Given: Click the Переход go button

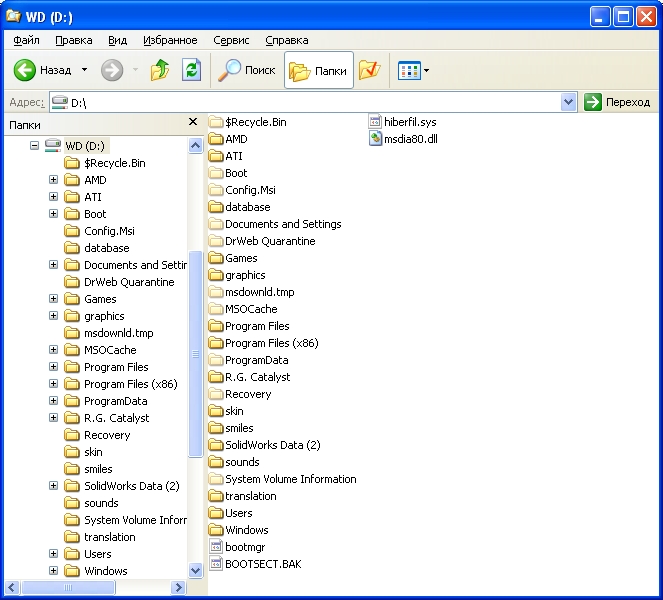Looking at the screenshot, I should pos(617,102).
